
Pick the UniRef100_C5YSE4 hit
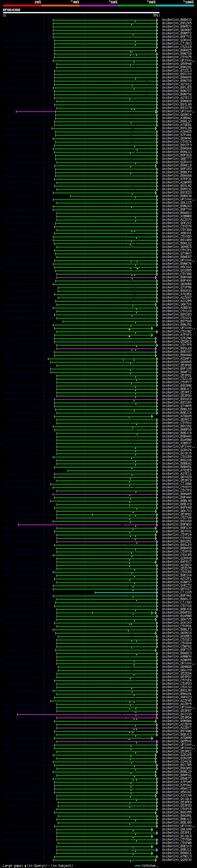click(177, 680)
